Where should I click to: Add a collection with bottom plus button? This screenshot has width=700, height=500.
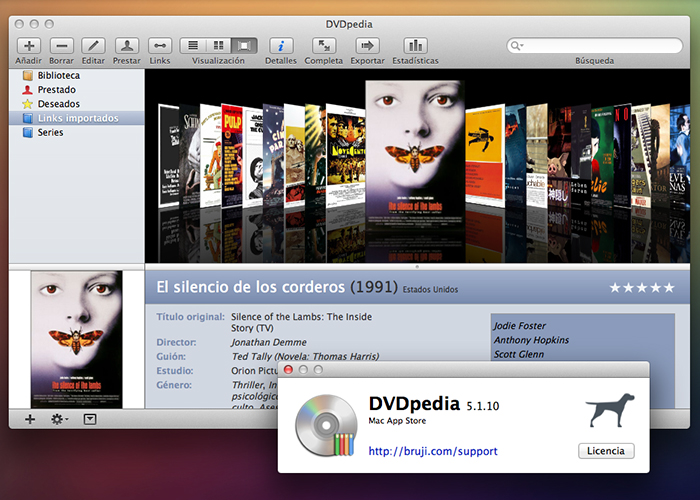tap(30, 419)
